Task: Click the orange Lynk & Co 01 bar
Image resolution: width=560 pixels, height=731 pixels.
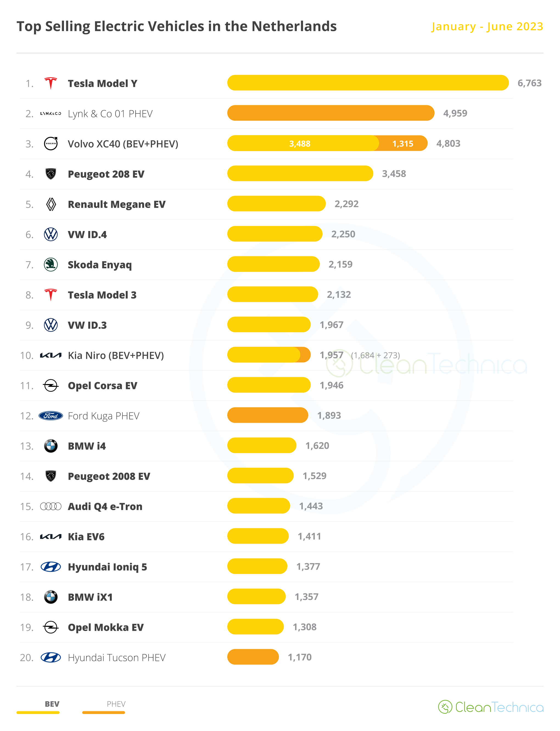Action: 331,113
